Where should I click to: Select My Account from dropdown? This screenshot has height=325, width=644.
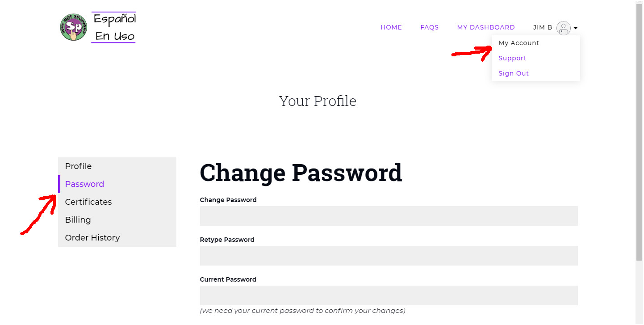tap(519, 43)
